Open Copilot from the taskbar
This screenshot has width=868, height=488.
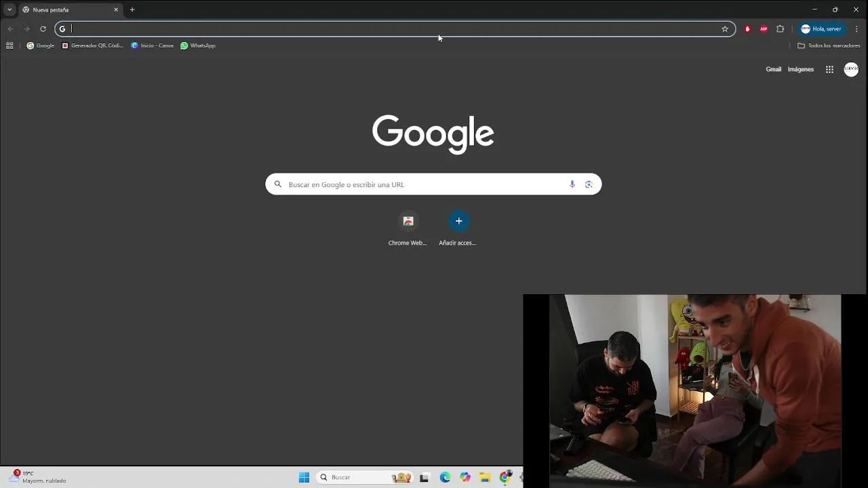coord(465,477)
